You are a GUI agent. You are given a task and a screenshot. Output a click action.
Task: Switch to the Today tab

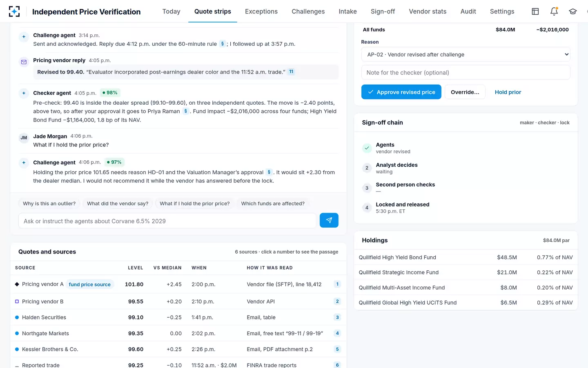click(x=171, y=11)
